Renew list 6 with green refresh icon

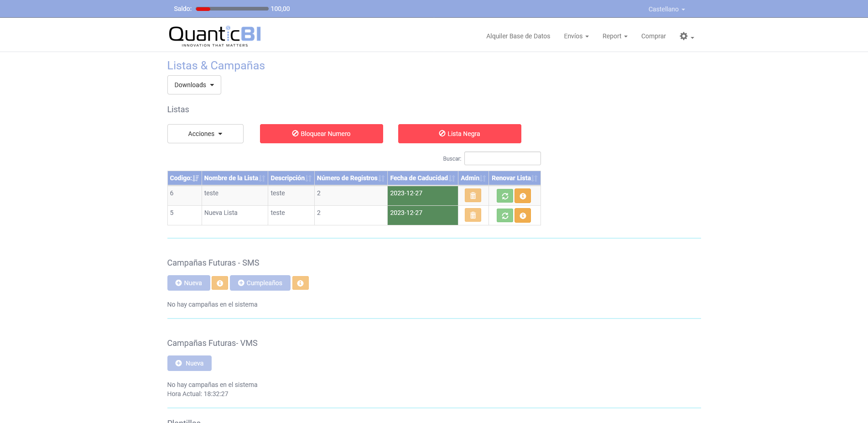tap(504, 196)
